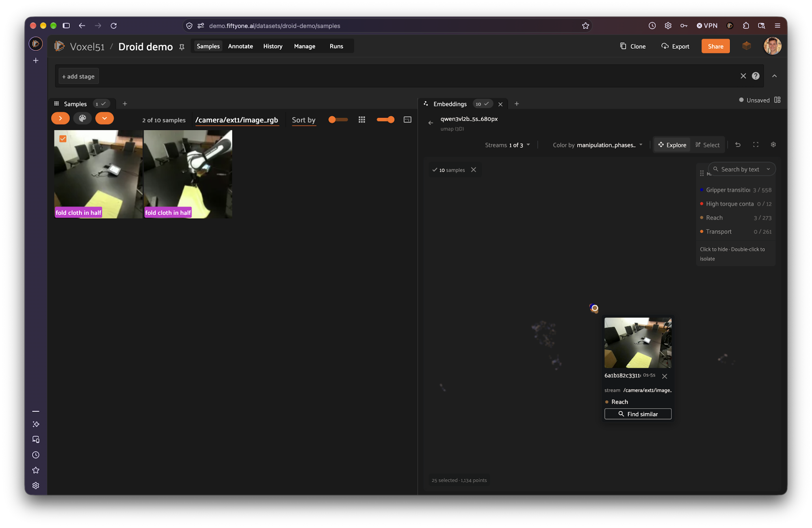
Task: Switch to the Annotate tab
Action: coord(240,46)
